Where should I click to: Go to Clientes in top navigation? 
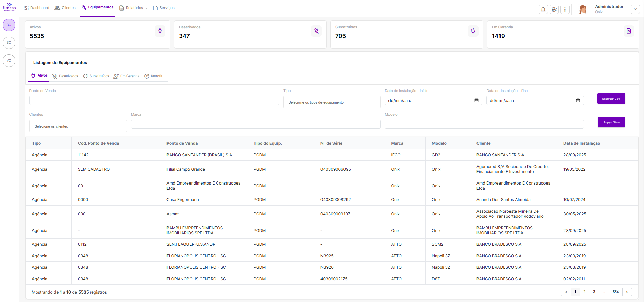click(65, 8)
